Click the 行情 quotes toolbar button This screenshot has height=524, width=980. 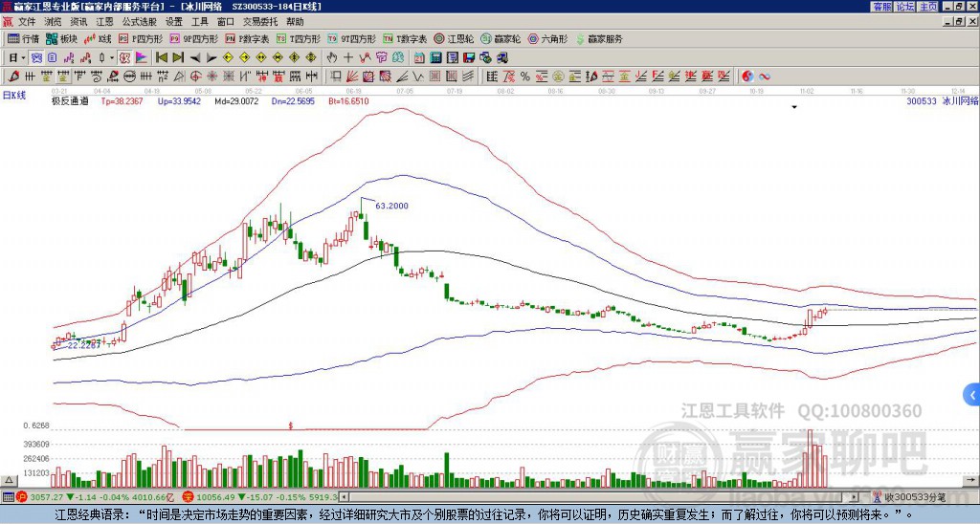(x=23, y=38)
